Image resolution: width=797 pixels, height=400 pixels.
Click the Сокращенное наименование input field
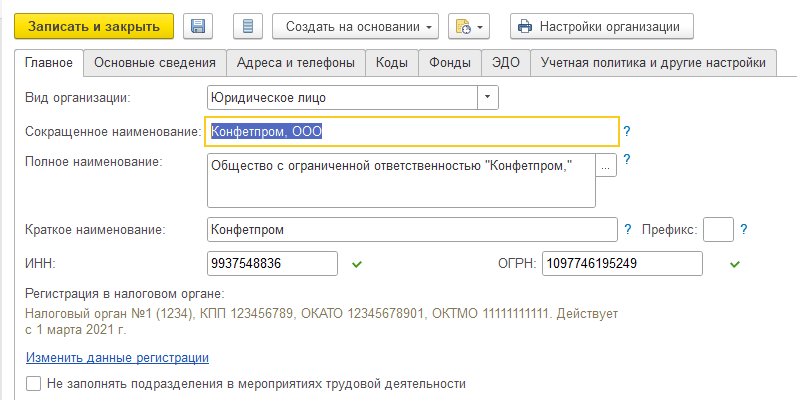[412, 132]
